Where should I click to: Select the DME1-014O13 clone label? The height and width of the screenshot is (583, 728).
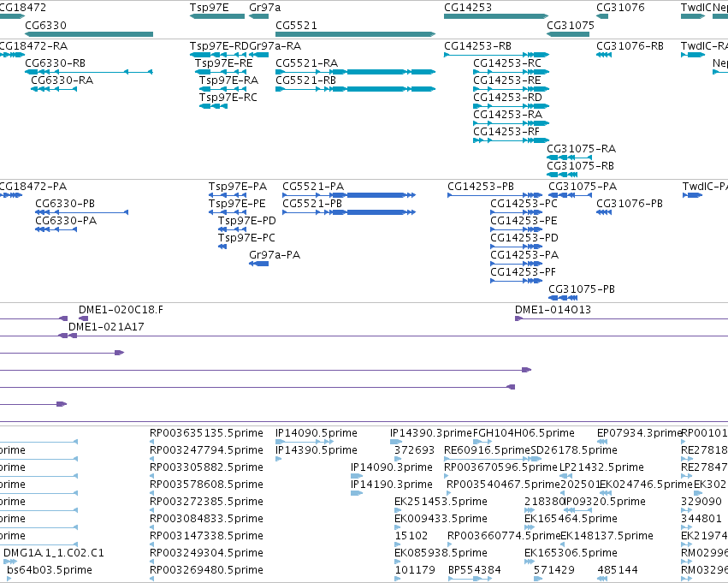[x=553, y=310]
